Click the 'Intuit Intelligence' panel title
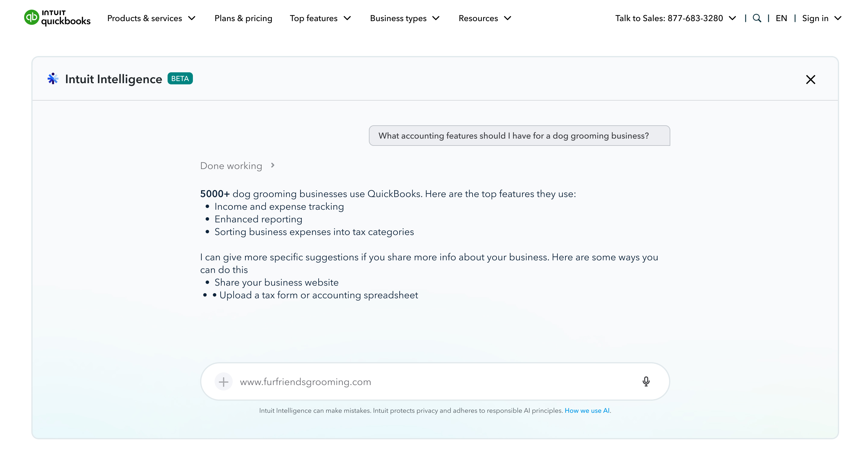Image resolution: width=868 pixels, height=464 pixels. [114, 79]
